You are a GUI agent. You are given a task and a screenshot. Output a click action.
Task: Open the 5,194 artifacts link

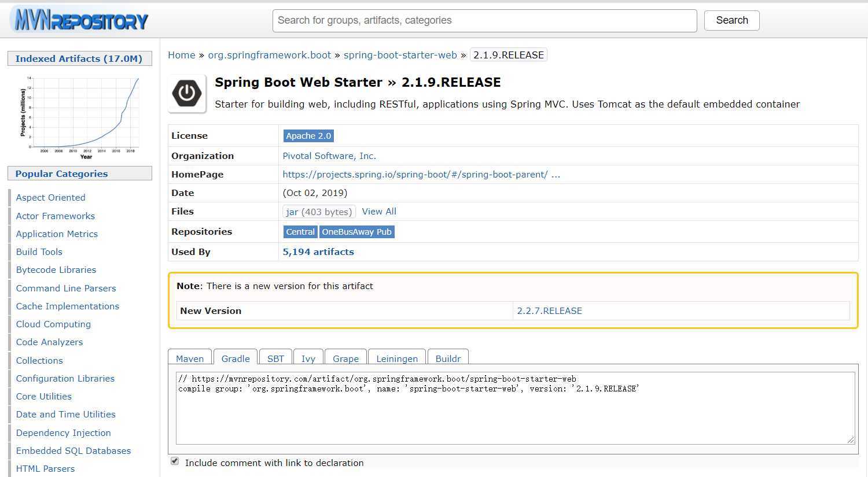318,252
